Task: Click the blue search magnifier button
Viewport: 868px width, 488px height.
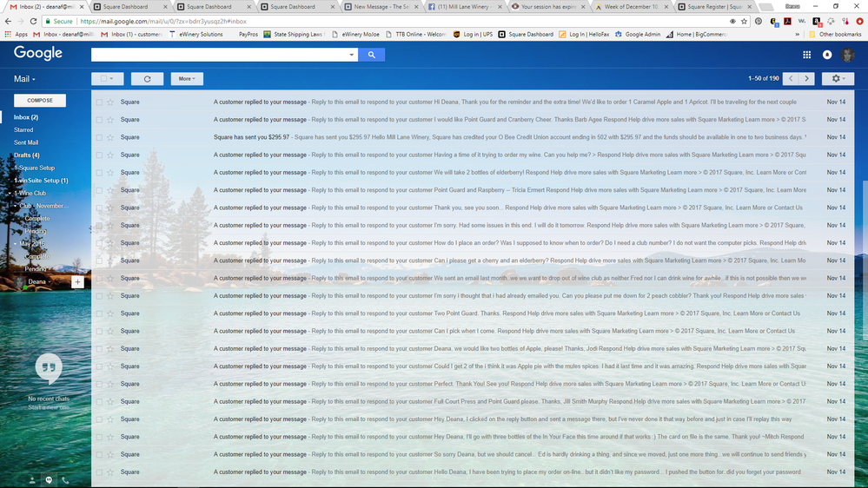Action: [371, 55]
